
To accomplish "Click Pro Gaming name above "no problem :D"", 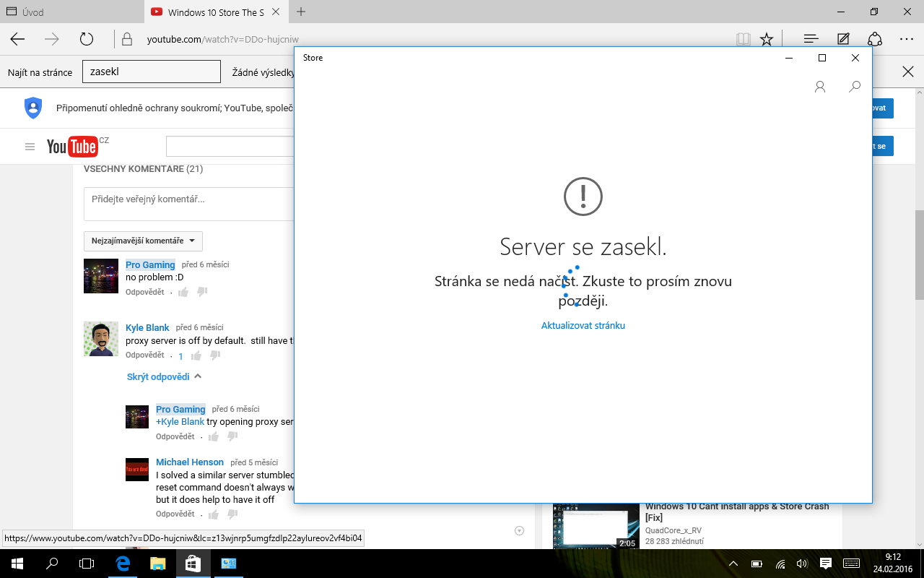I will (x=150, y=265).
